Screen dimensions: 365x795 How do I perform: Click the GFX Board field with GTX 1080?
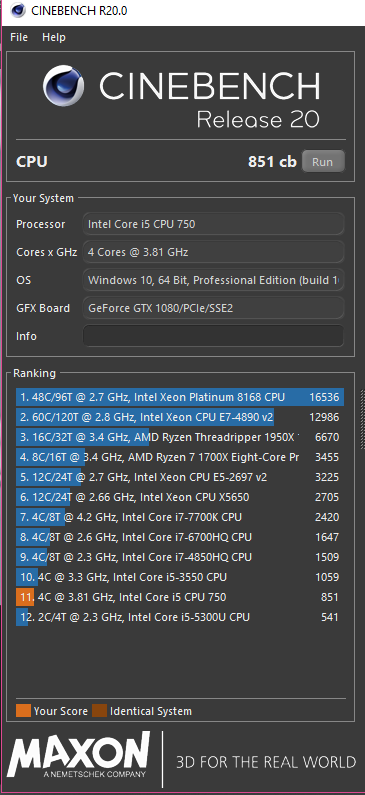(x=213, y=308)
